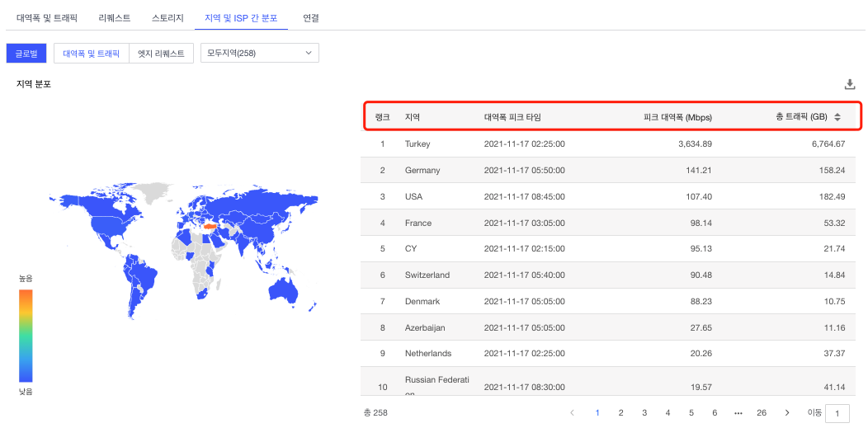Click the traffic color gradient legend bar
This screenshot has width=868, height=428.
coord(26,336)
